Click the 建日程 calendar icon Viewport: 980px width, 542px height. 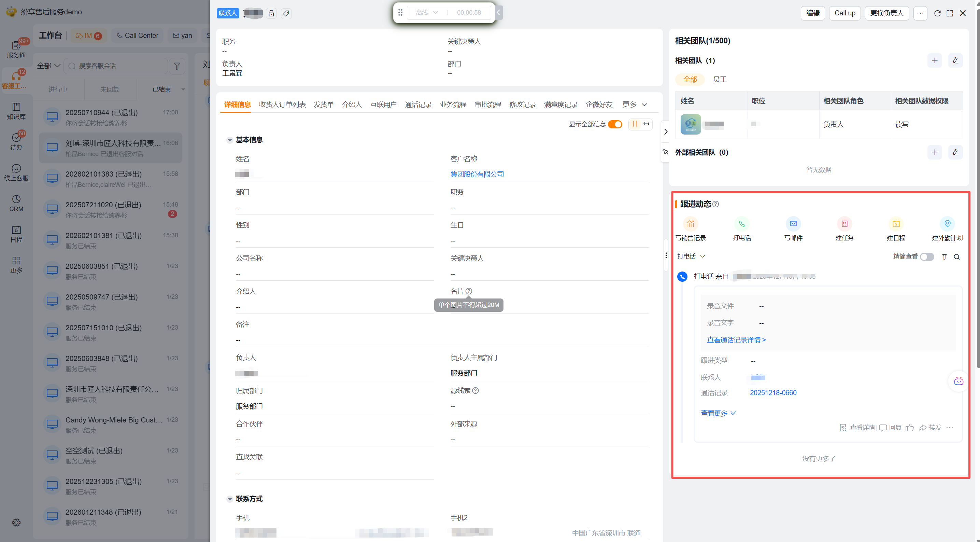(896, 224)
